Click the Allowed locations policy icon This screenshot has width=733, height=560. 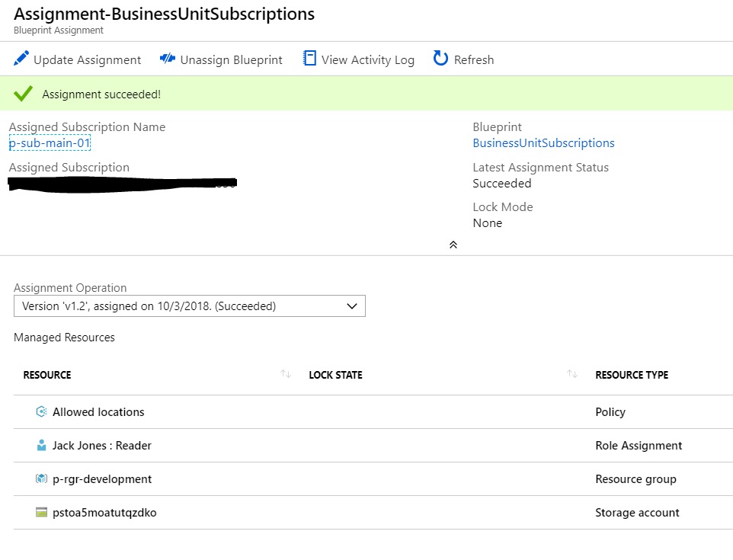tap(42, 412)
